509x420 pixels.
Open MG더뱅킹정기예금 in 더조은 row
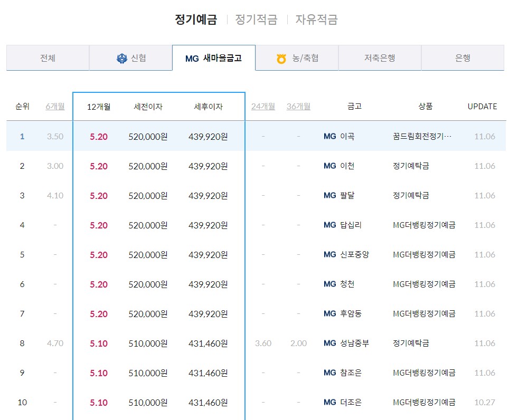tap(424, 402)
